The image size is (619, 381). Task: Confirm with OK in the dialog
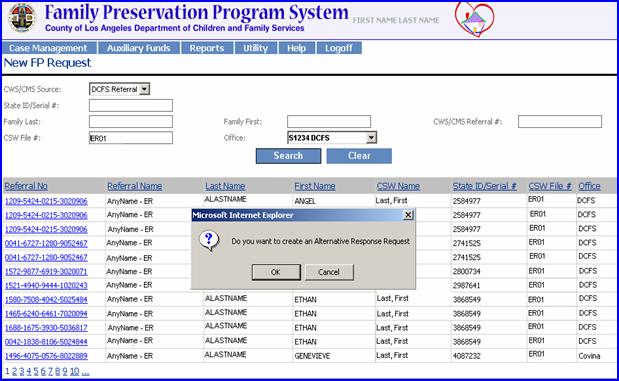276,272
